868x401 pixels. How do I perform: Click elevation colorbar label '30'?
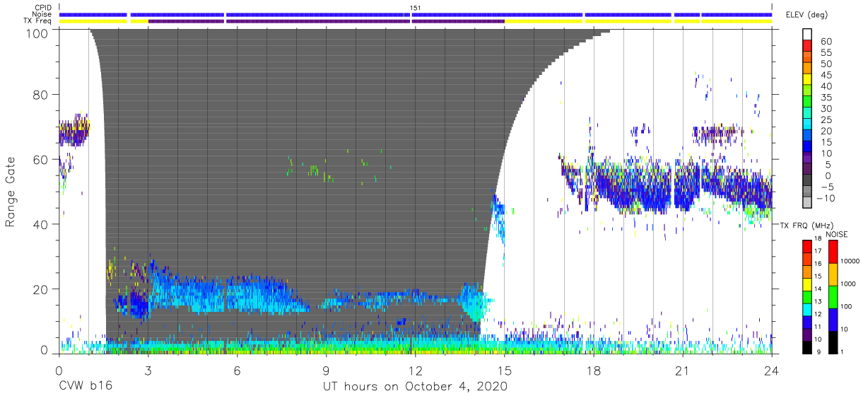(826, 108)
